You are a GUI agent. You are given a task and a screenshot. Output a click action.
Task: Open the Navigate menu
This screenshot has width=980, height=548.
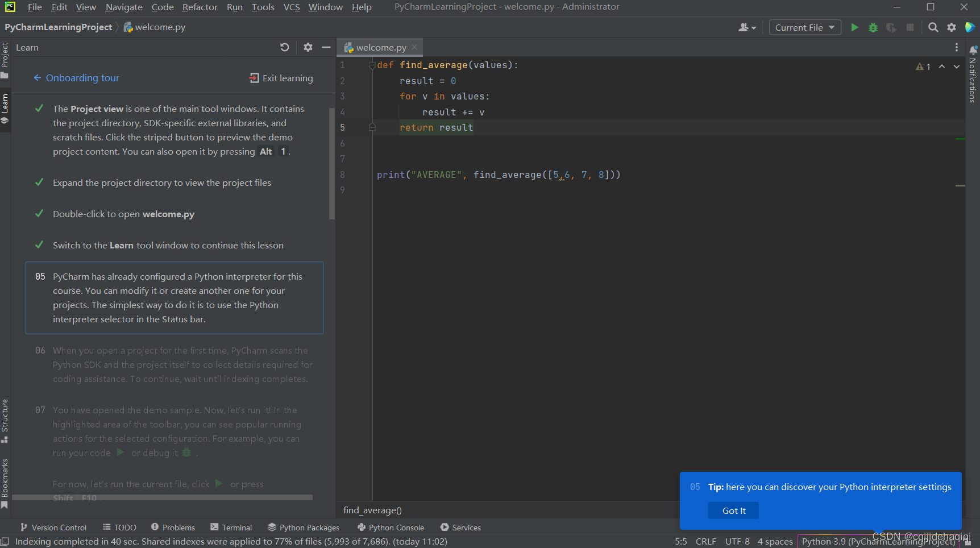point(124,7)
